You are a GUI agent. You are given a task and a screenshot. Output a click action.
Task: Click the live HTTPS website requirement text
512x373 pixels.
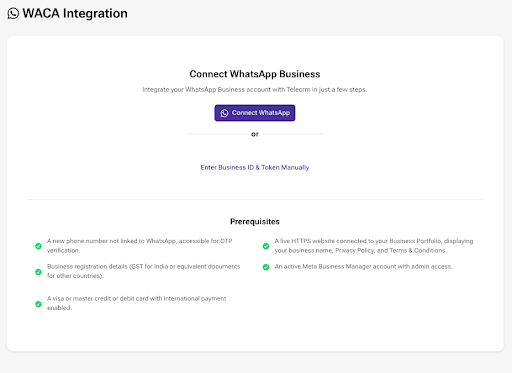(374, 246)
